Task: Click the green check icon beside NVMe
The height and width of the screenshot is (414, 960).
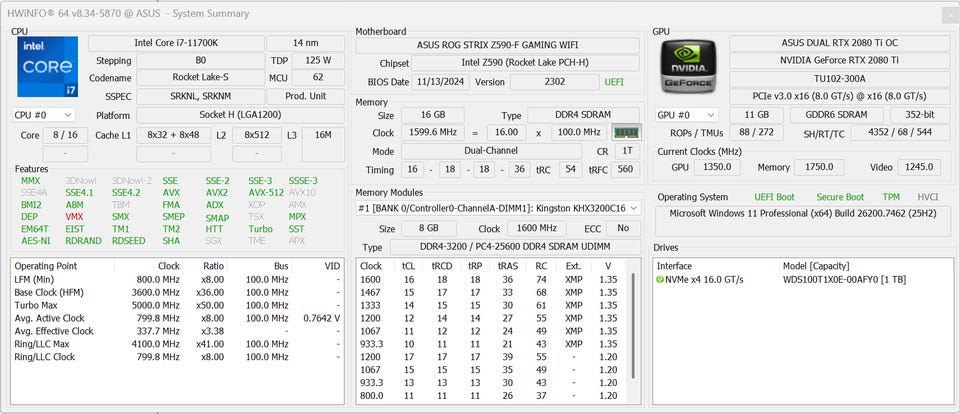Action: point(660,280)
